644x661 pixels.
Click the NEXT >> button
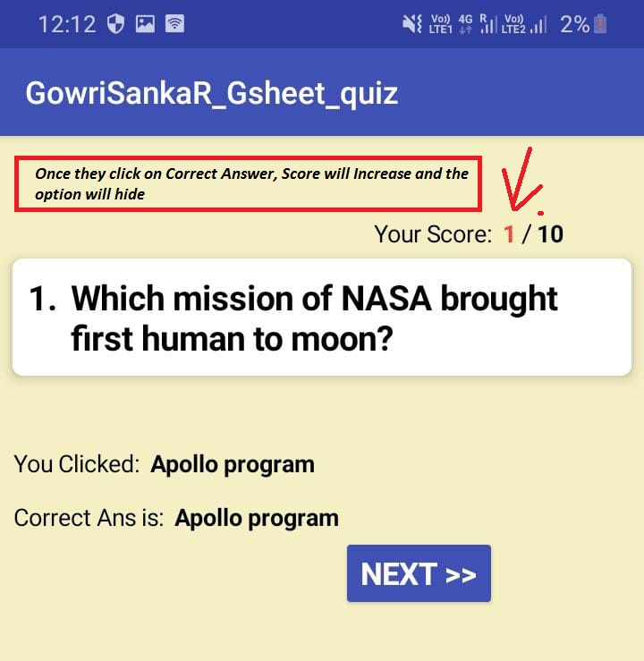pos(419,573)
